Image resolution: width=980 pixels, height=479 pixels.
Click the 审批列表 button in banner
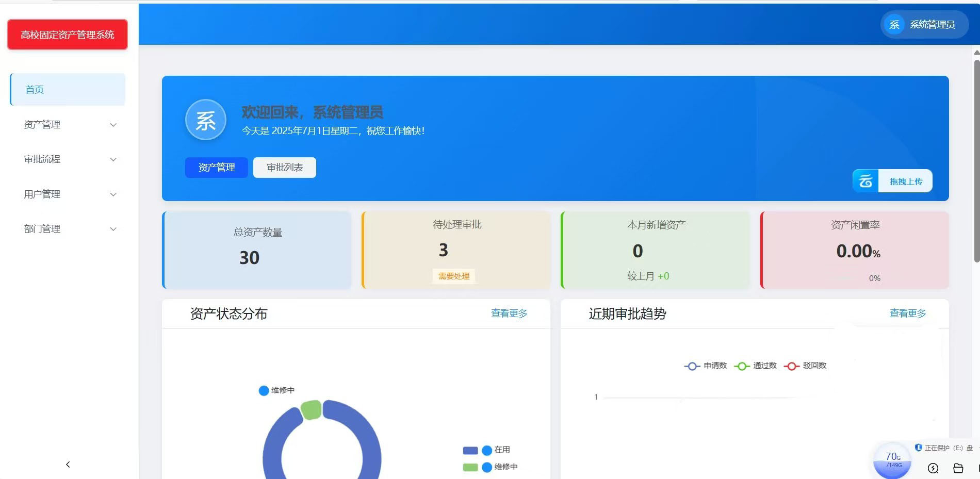pyautogui.click(x=285, y=168)
